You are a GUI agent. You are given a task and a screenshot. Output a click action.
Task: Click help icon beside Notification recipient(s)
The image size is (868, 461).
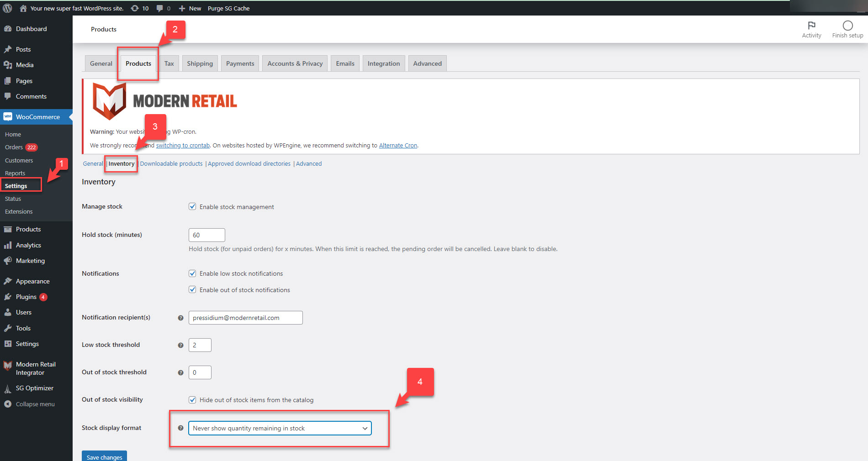click(x=180, y=318)
